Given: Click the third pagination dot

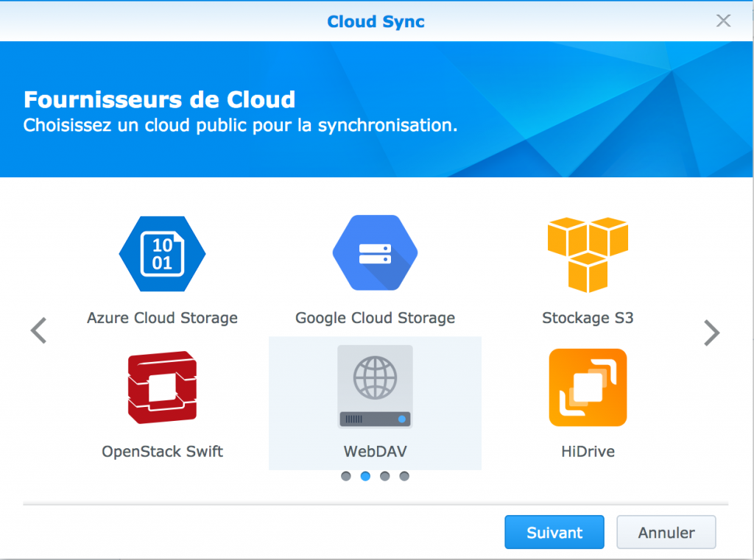Looking at the screenshot, I should pos(384,476).
